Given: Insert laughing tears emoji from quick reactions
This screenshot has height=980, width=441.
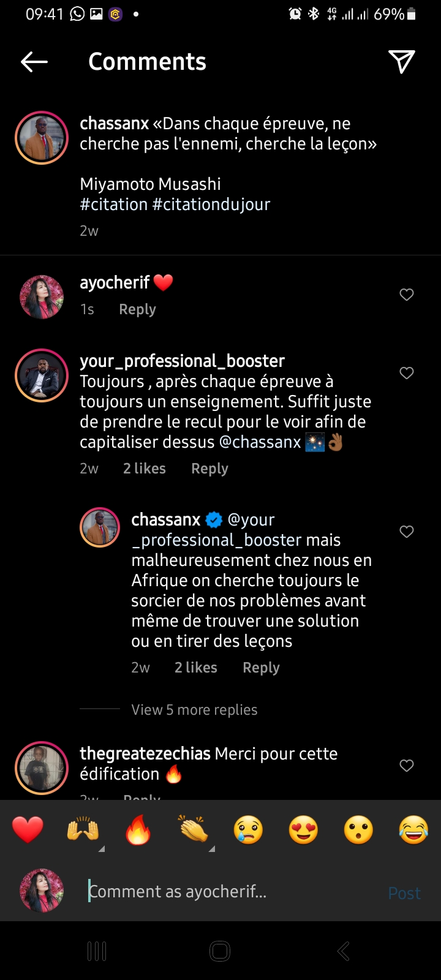Looking at the screenshot, I should [x=413, y=831].
